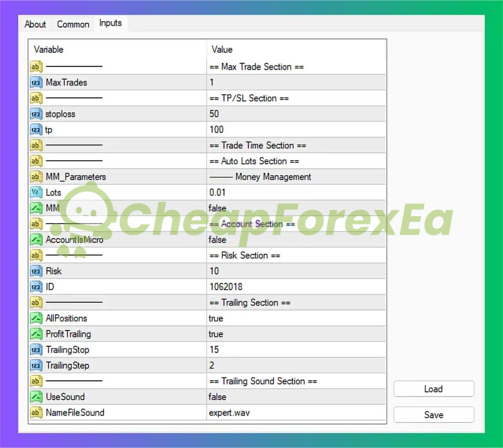Click the '== Auto Lots Section ==' value

[254, 161]
